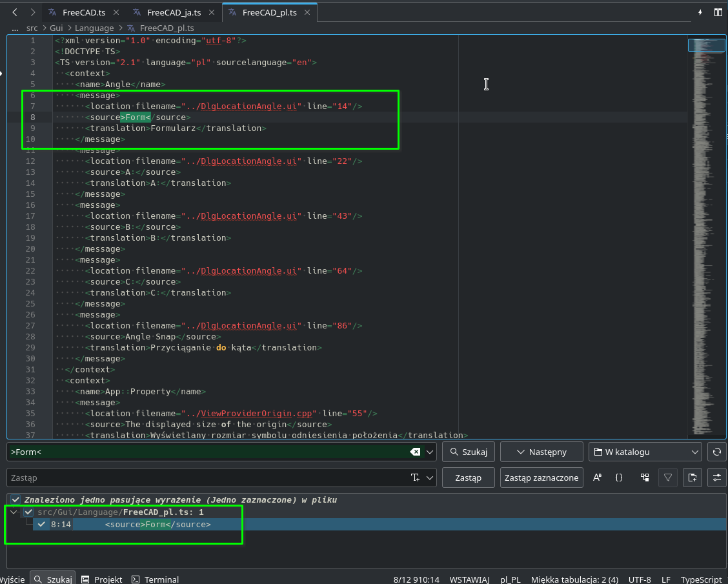Collapse the FreeCAD_pl.ts results group
728x584 pixels.
(x=13, y=512)
